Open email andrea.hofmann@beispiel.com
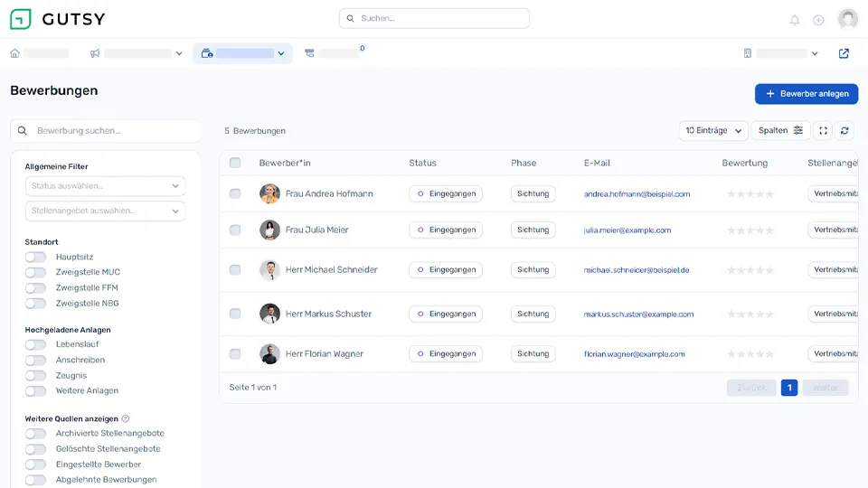Screen dimensions: 868x488 (637, 194)
